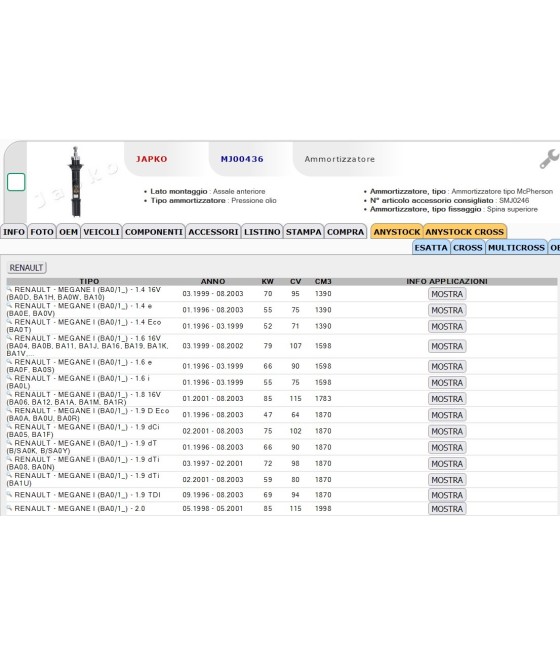
Task: Click the MJ00436 article code
Action: pos(242,159)
